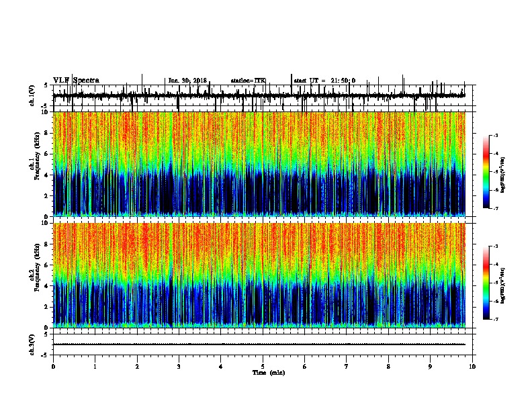Click the "-7" label on ch.2 color bar

click(496, 319)
